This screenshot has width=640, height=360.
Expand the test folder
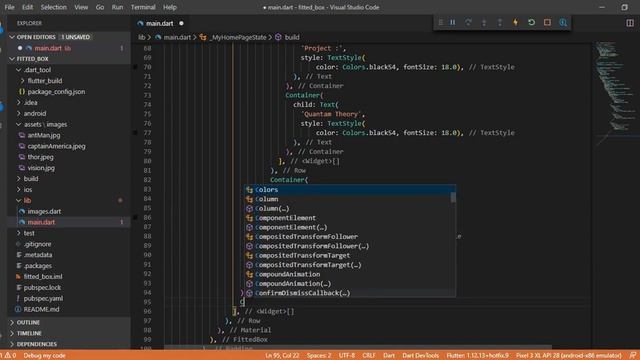(x=18, y=233)
